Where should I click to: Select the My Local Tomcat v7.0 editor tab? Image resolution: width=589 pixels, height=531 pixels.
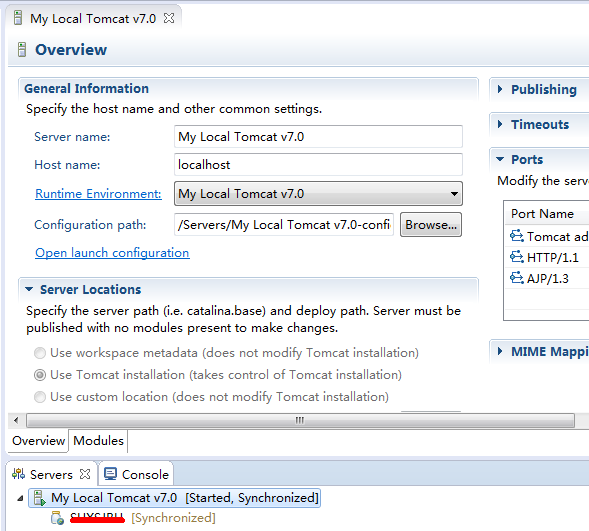click(93, 18)
